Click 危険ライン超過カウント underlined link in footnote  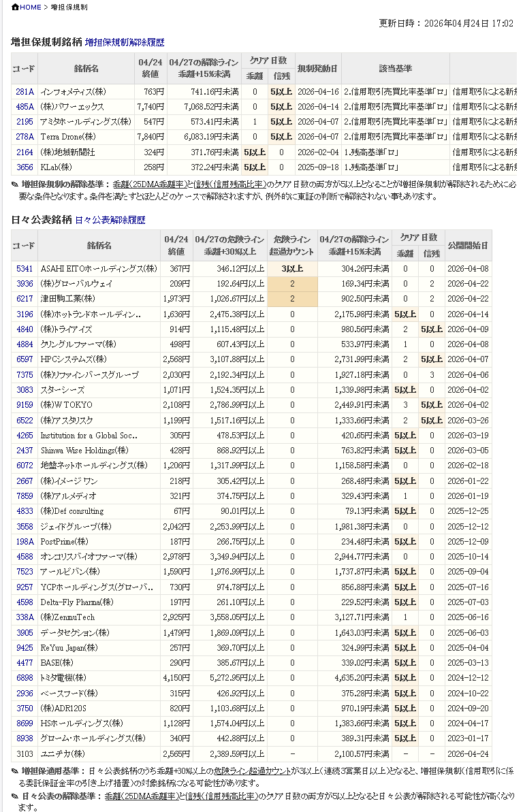pyautogui.click(x=253, y=771)
